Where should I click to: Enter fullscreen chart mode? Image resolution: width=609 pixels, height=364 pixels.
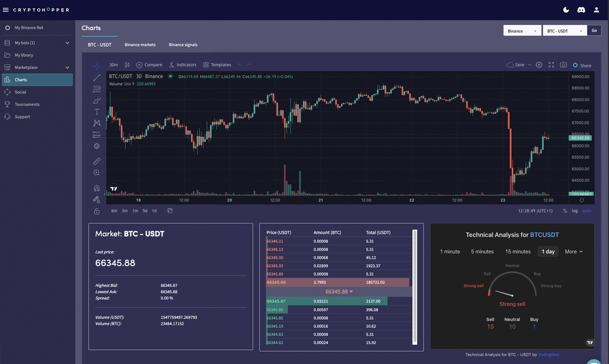click(551, 65)
